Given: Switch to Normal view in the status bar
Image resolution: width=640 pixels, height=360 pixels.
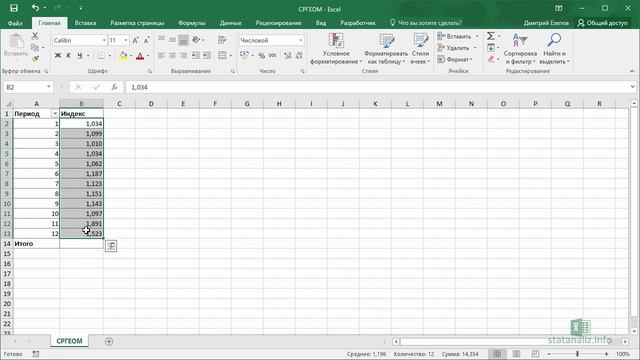Looking at the screenshot, I should (x=497, y=354).
